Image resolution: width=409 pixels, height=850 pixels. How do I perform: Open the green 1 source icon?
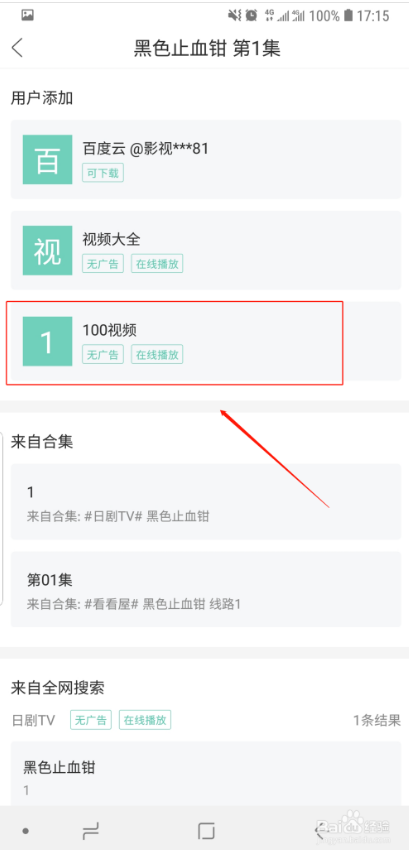[47, 341]
